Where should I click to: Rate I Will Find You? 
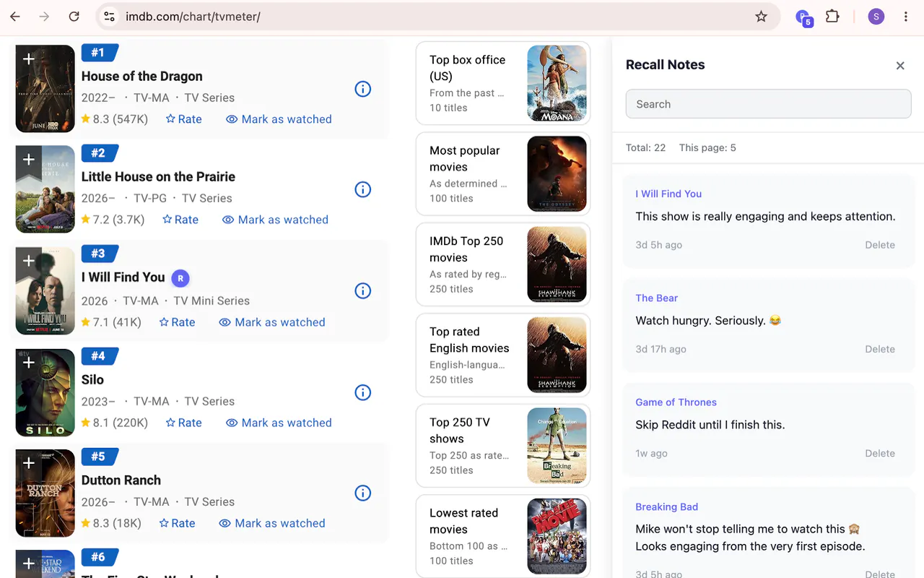pos(177,322)
